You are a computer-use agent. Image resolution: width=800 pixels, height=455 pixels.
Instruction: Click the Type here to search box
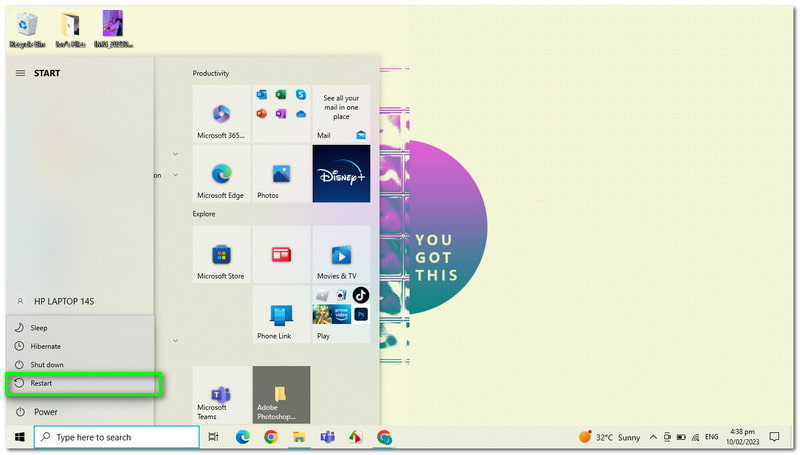pyautogui.click(x=116, y=437)
